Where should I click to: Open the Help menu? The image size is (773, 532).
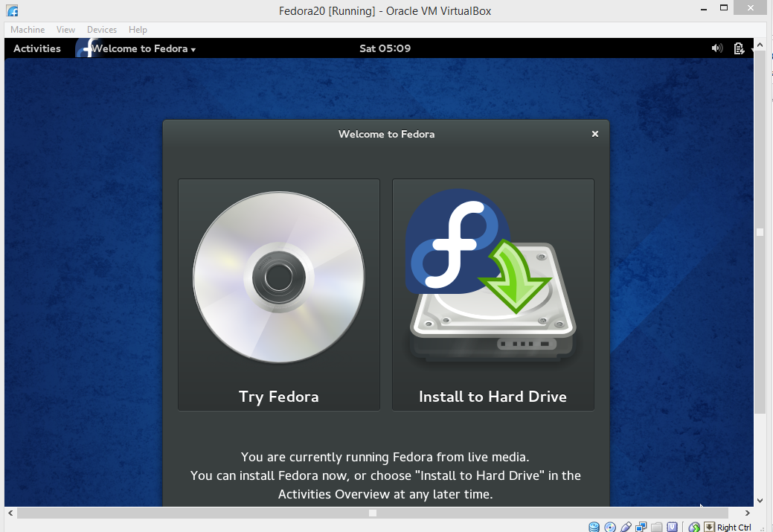click(x=138, y=30)
